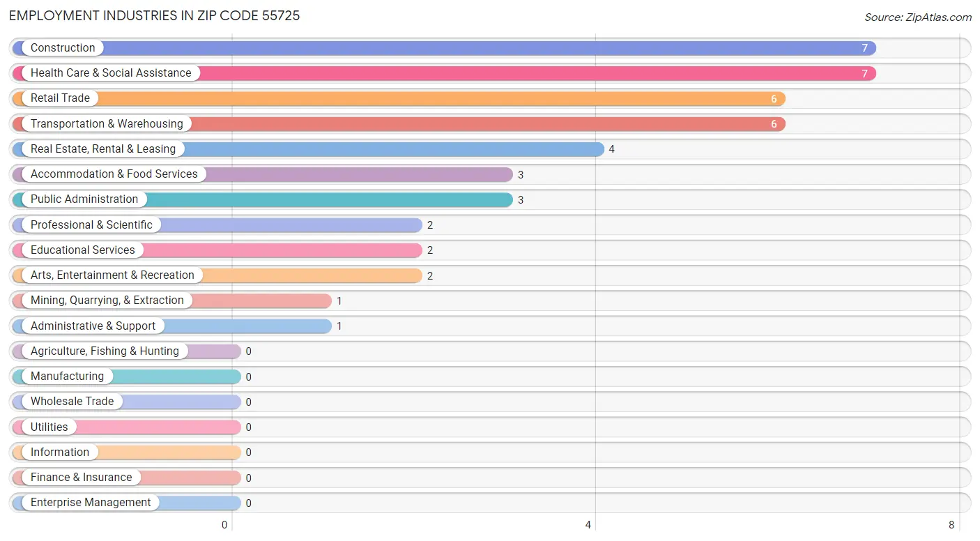Viewport: 980px width, 541px height.
Task: Click the value 0 beside Wholesale Trade bar
Action: pos(248,402)
